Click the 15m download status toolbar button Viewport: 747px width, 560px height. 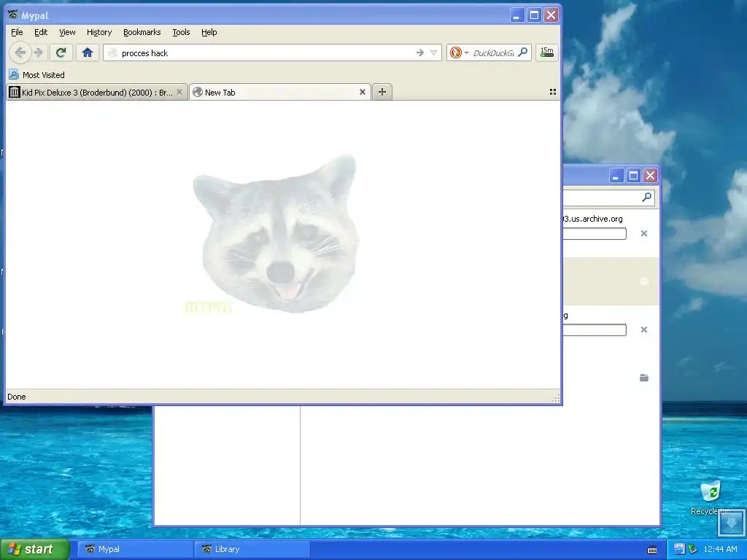546,52
